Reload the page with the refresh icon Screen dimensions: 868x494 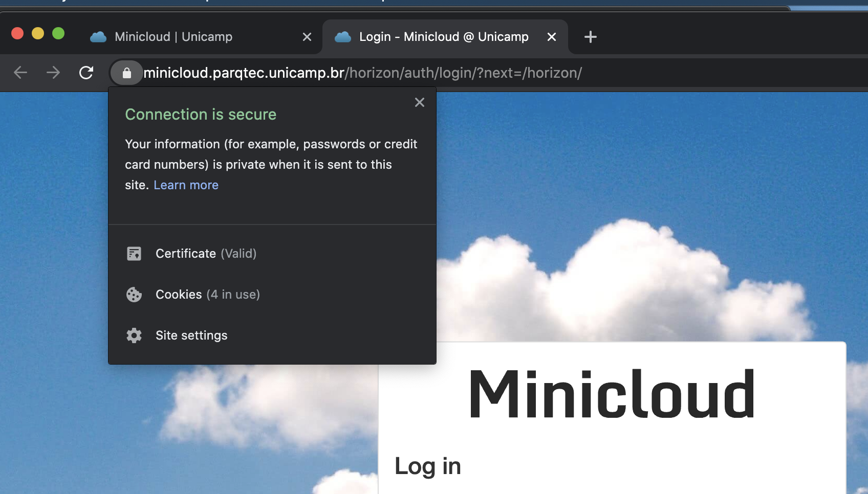(x=86, y=73)
